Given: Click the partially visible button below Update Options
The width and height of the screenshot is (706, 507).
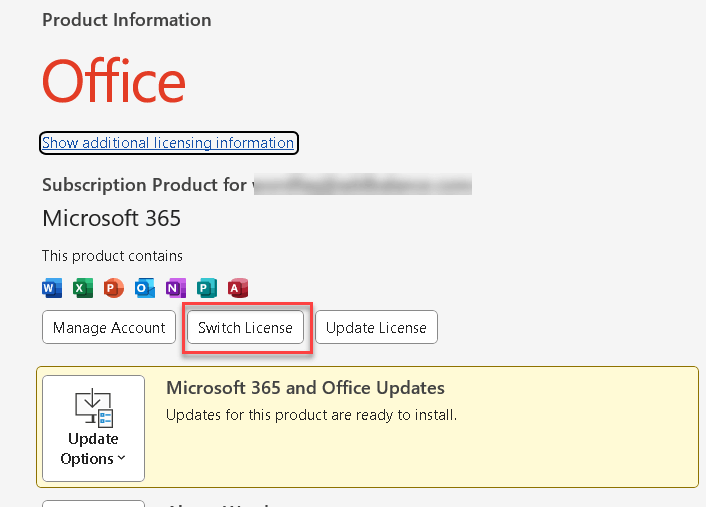Looking at the screenshot, I should 93,503.
